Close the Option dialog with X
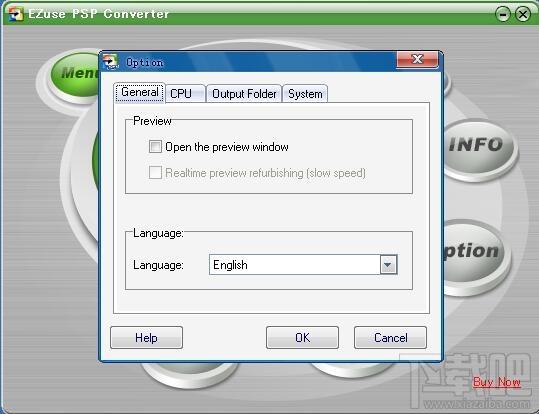539x414 pixels. [x=417, y=59]
